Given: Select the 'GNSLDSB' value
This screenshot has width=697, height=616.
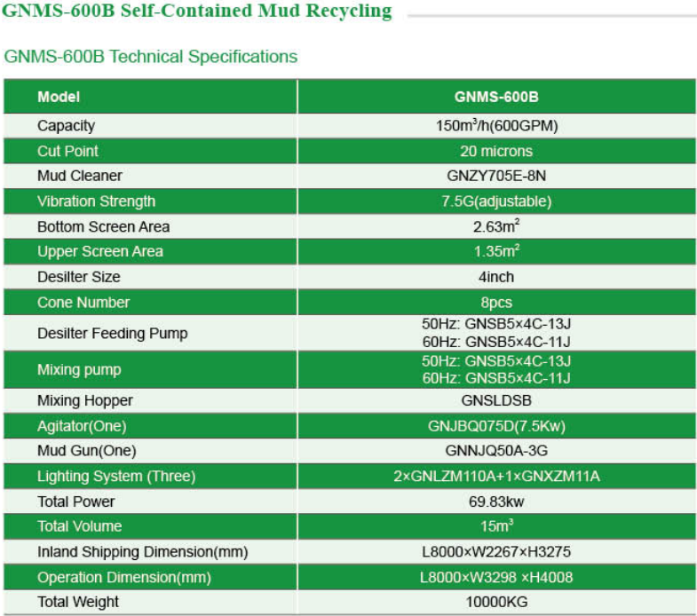Looking at the screenshot, I should pyautogui.click(x=496, y=400).
